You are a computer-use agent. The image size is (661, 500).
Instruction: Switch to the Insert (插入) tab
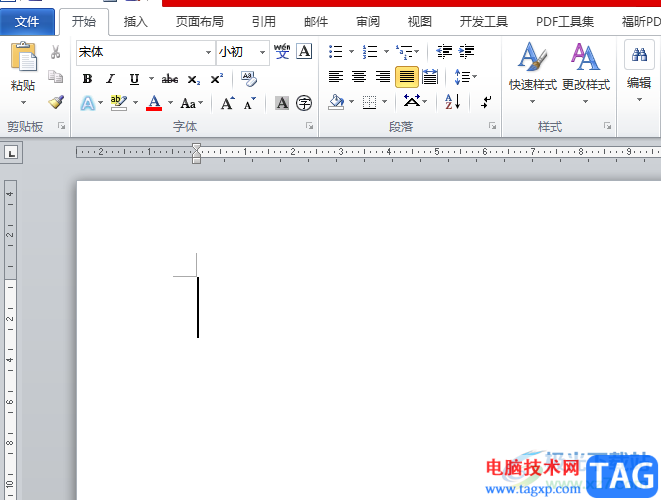point(135,22)
